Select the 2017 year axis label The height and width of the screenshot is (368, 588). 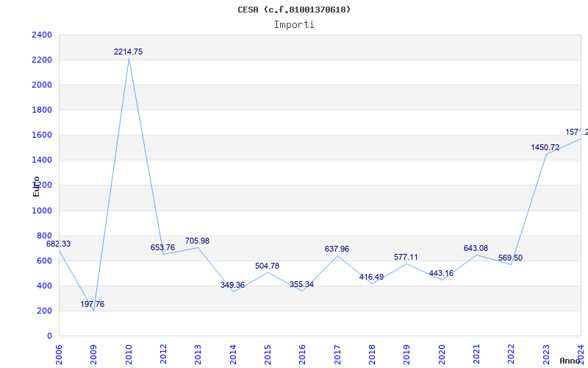[x=337, y=355]
